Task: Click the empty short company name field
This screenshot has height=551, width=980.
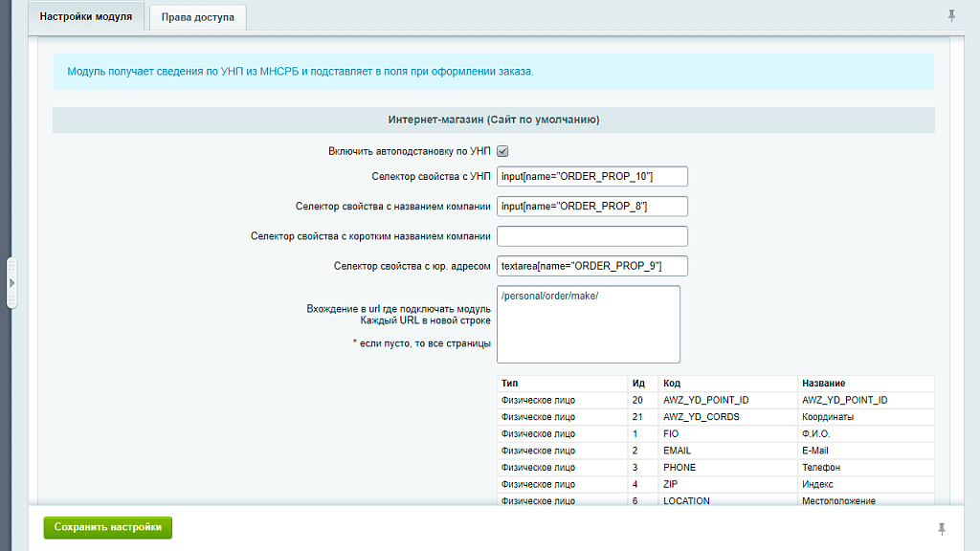Action: 592,236
